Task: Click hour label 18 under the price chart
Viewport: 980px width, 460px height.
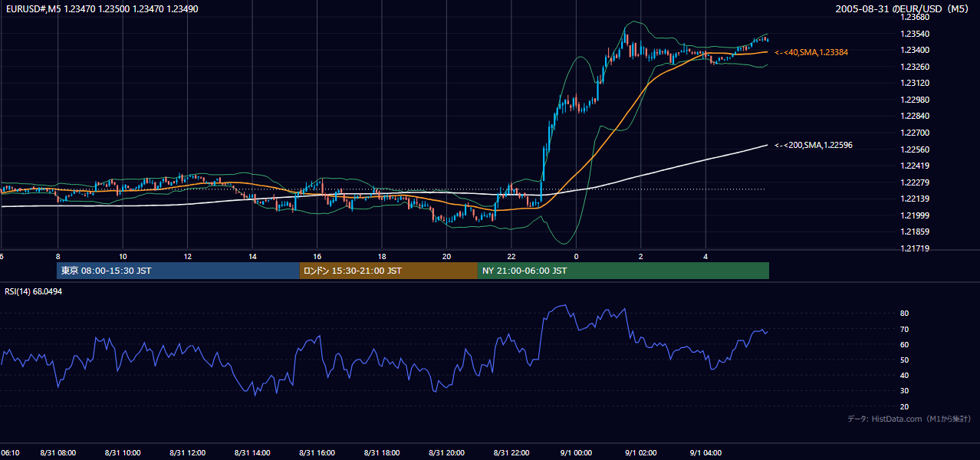Action: coord(382,257)
